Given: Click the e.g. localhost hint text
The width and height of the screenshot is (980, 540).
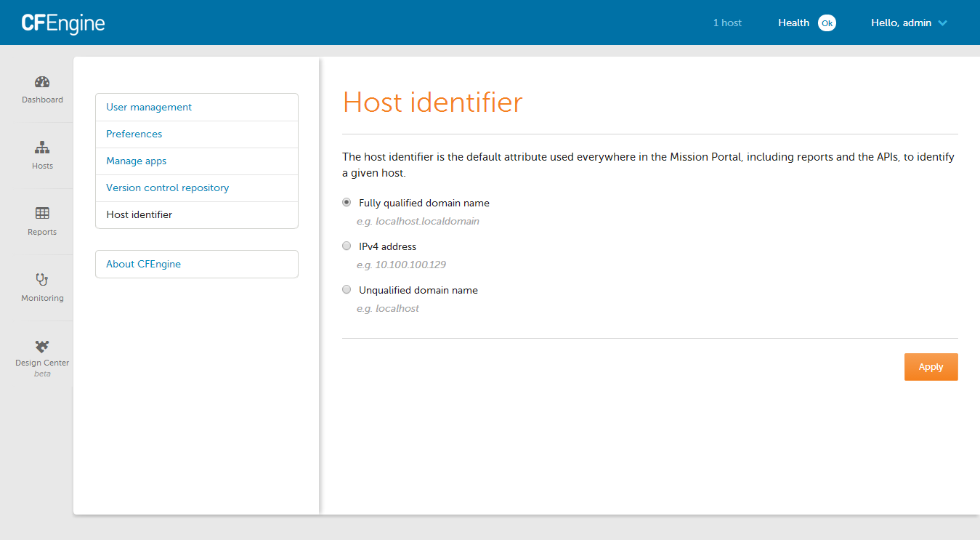Looking at the screenshot, I should [x=387, y=308].
